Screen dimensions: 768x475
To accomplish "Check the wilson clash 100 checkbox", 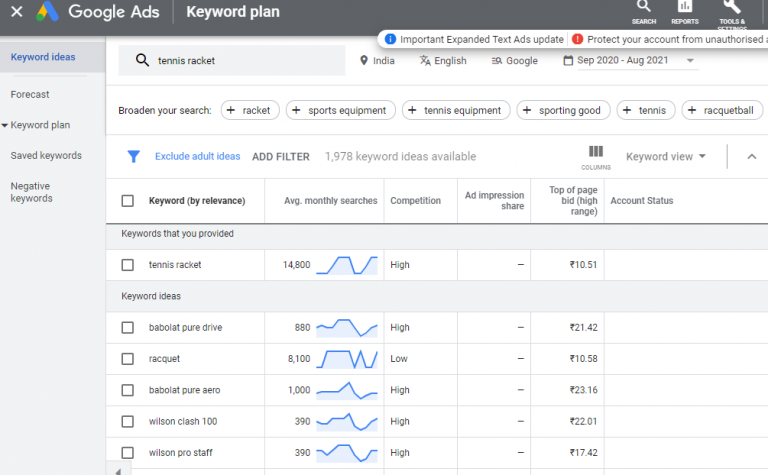I will point(127,422).
